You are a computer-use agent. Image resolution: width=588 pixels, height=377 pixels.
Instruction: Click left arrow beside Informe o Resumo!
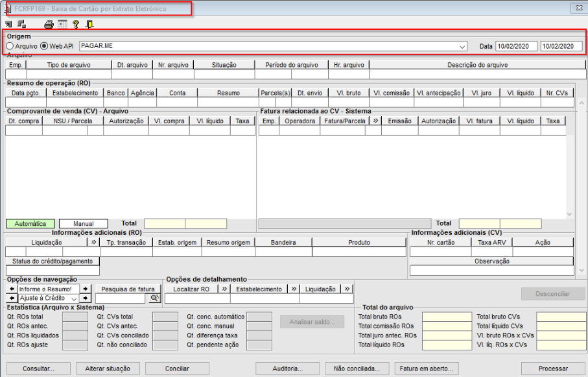coord(12,289)
